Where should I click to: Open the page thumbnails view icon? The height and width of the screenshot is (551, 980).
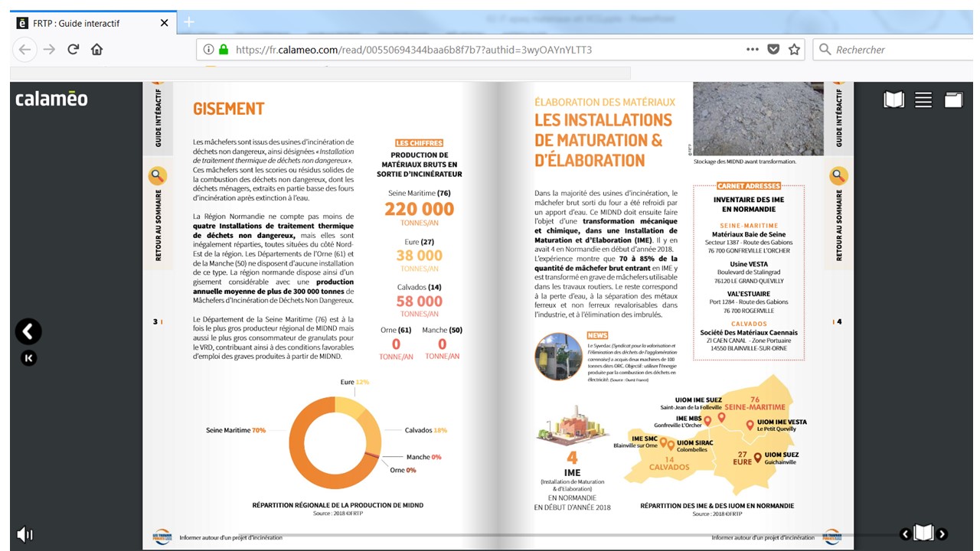952,99
